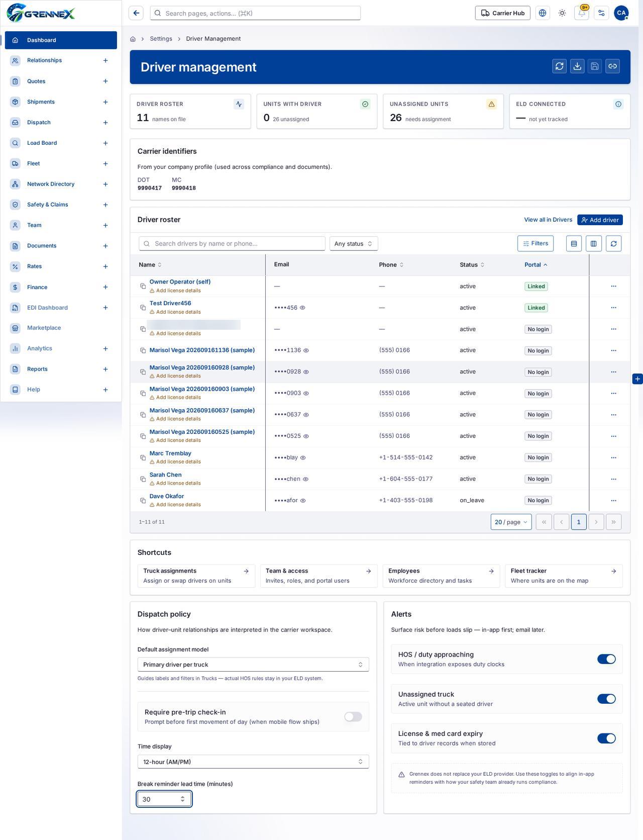Click the home breadcrumb icon
Viewport: 643px width, 840px height.
133,39
